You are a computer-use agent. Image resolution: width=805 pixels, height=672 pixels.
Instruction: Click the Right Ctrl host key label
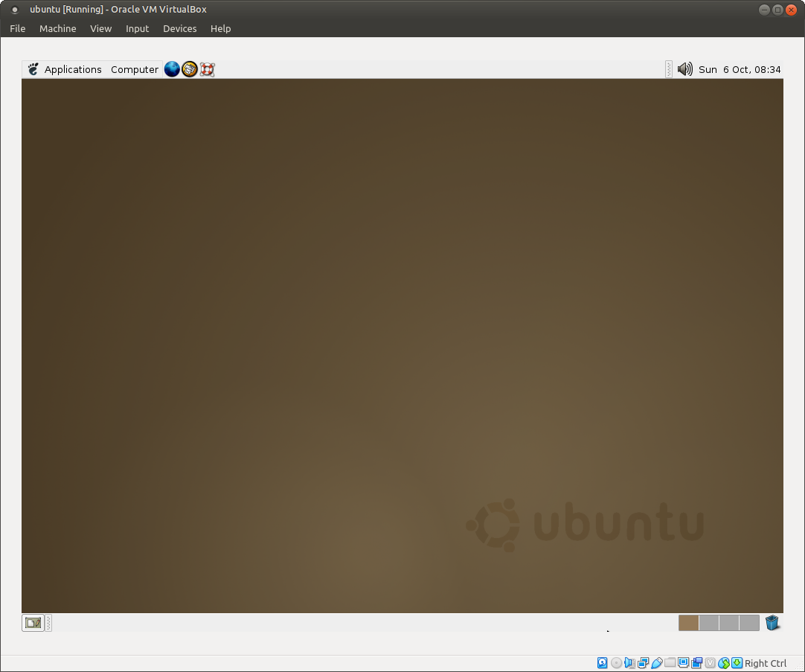(x=766, y=663)
